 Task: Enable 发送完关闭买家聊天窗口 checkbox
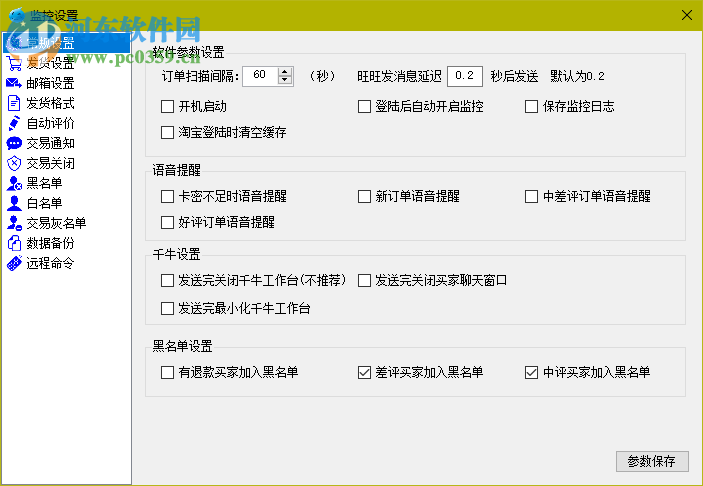pyautogui.click(x=364, y=281)
